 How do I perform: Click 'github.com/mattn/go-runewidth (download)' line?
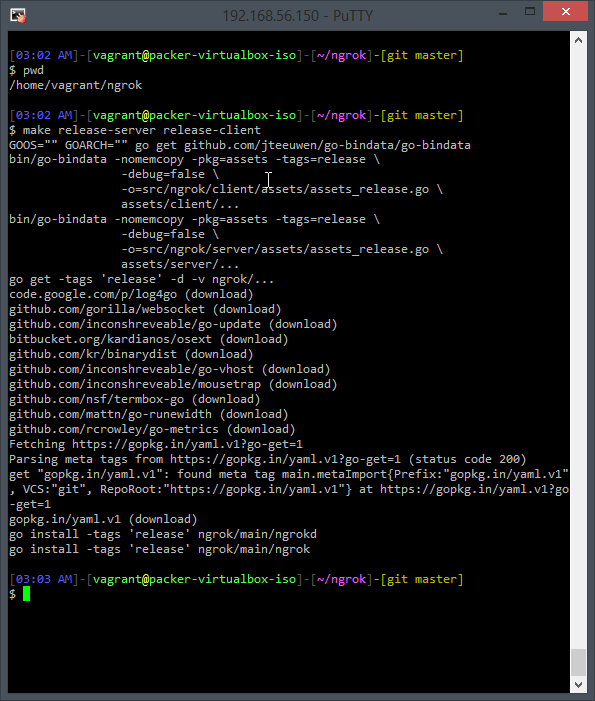(x=148, y=414)
